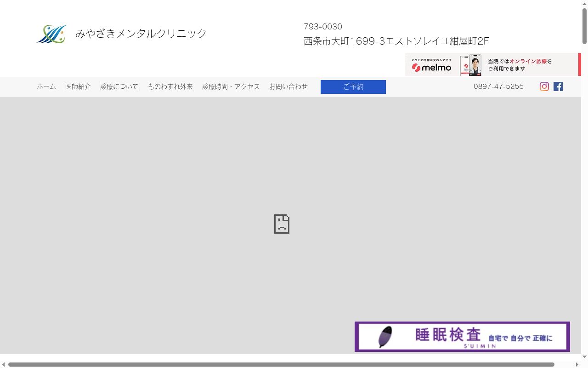Click the horizontal scrollbar right arrow
The image size is (588, 368).
click(x=577, y=364)
